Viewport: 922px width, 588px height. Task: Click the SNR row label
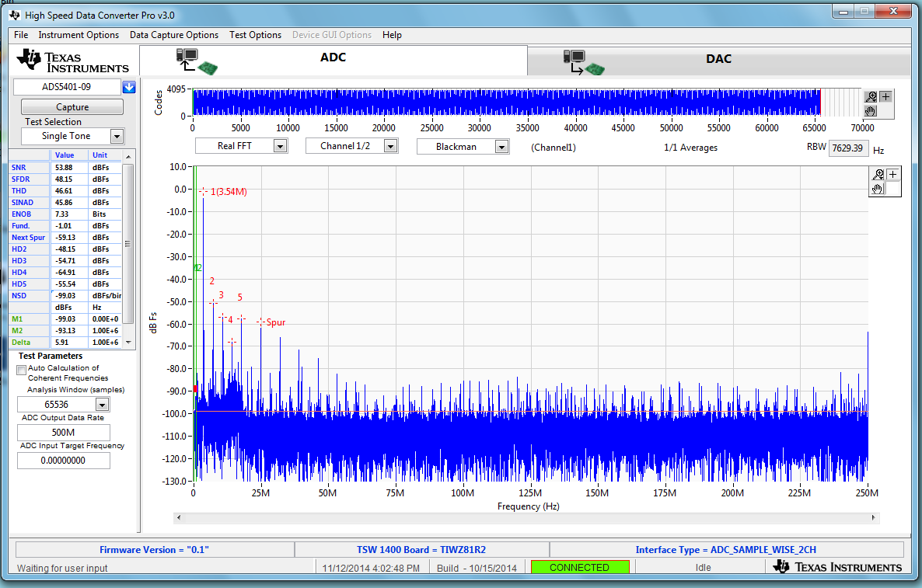(19, 168)
